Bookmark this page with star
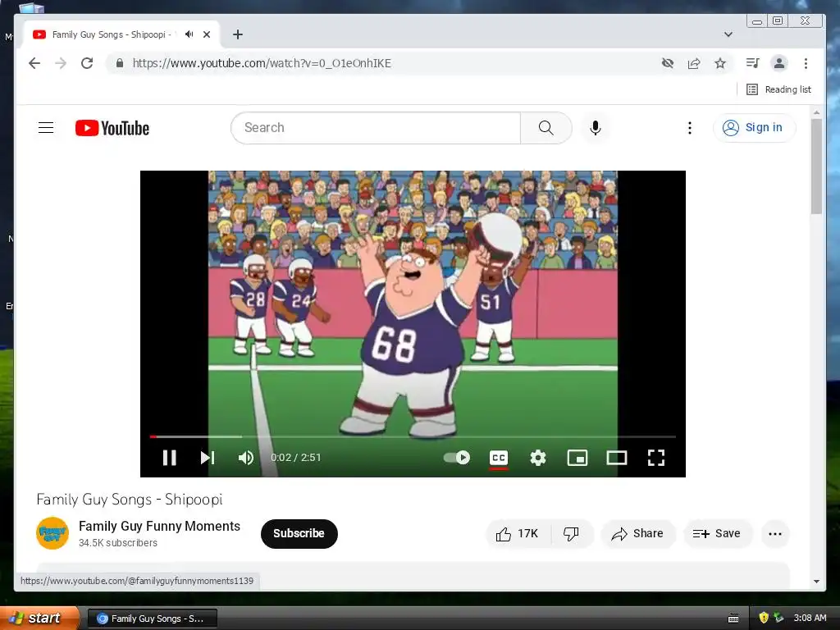Viewport: 840px width, 630px height. click(x=720, y=63)
